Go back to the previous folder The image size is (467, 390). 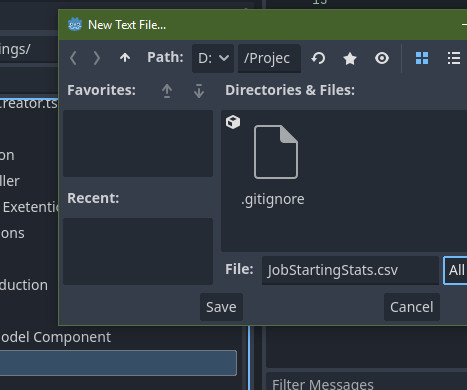74,58
